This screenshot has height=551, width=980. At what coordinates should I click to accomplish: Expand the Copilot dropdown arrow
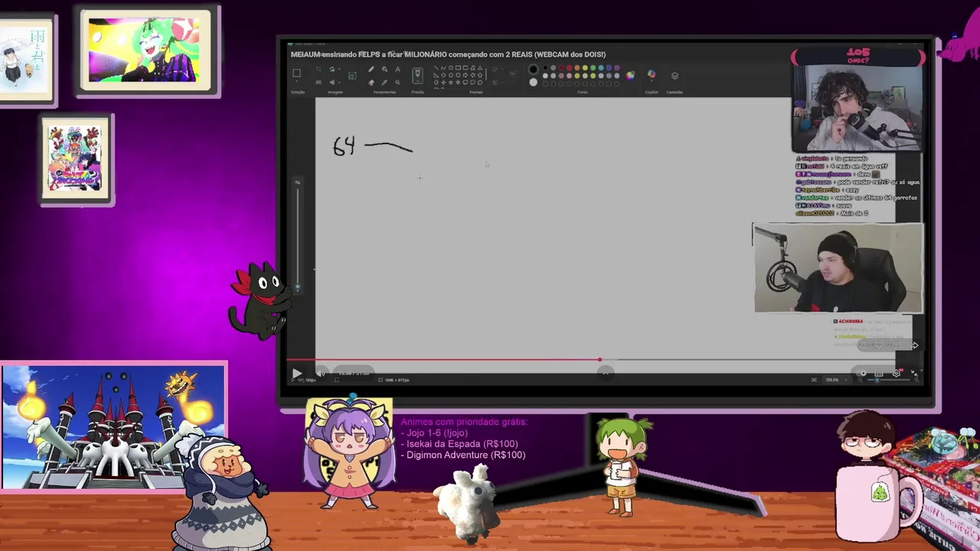(x=652, y=81)
